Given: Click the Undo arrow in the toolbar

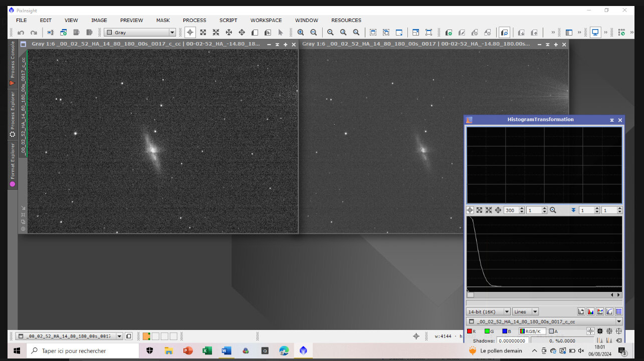Looking at the screenshot, I should [x=21, y=33].
